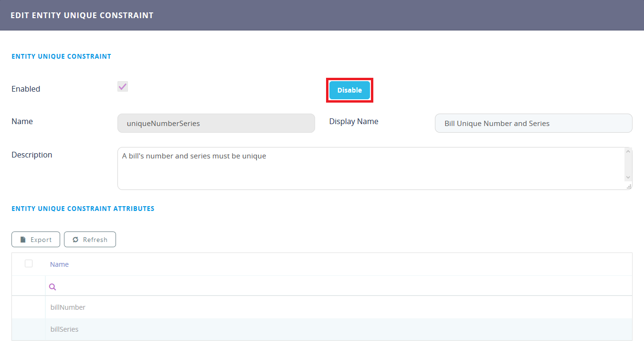Click the Disable button

(x=349, y=90)
